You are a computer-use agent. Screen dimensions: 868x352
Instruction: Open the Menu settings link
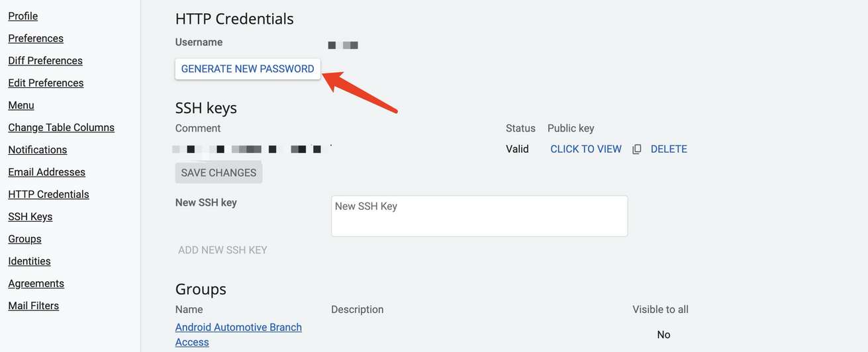(x=21, y=105)
